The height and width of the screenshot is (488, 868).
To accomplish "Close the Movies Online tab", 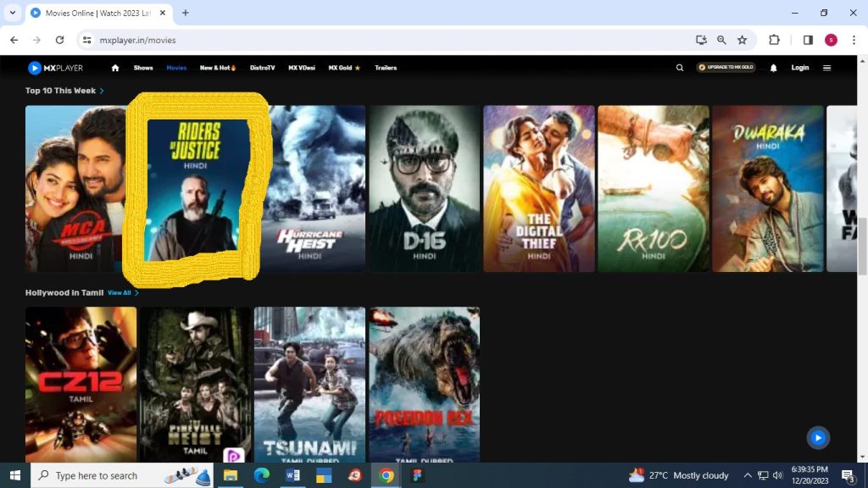I will click(x=162, y=13).
